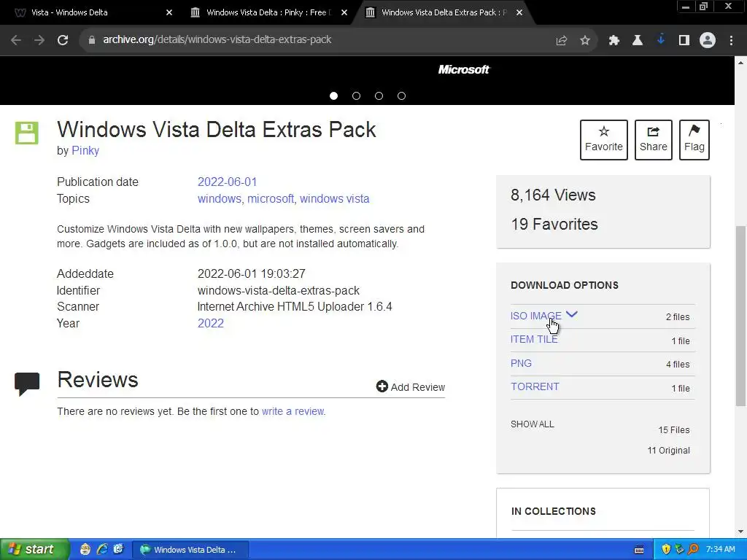This screenshot has width=747, height=560.
Task: Open the Windows start button
Action: point(34,549)
